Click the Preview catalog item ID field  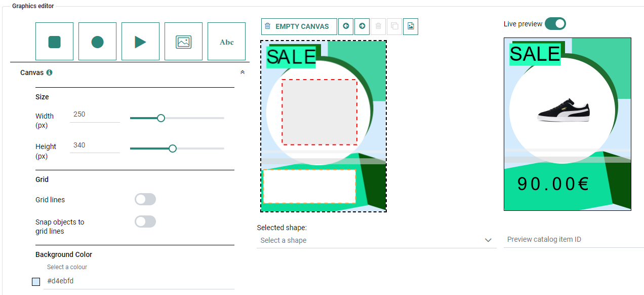(x=572, y=239)
